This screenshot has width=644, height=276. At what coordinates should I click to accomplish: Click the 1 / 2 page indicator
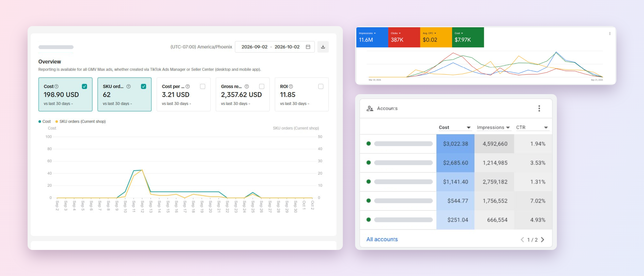[532, 240]
